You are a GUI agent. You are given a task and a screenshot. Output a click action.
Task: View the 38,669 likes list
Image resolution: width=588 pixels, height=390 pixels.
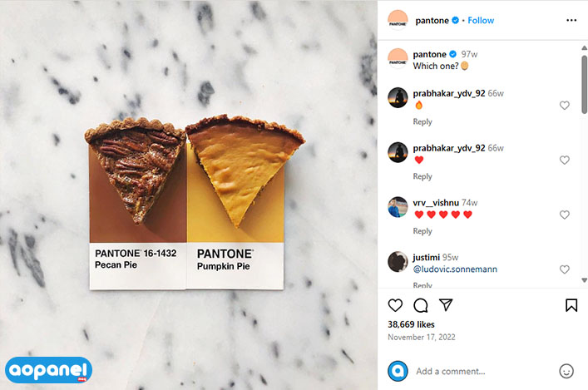411,324
